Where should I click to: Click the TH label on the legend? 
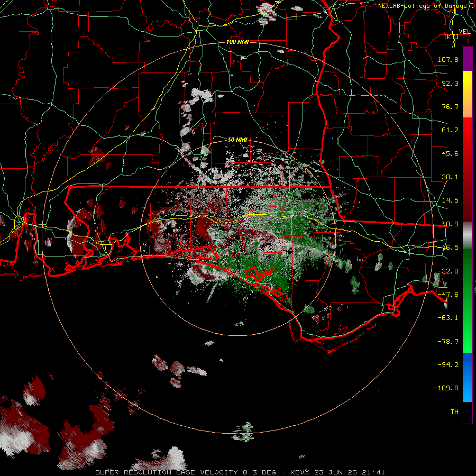pyautogui.click(x=454, y=412)
